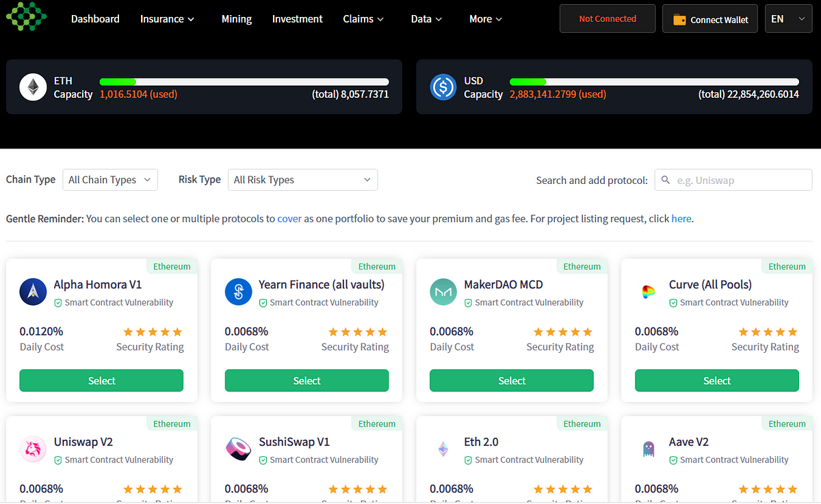Click shield icon under Aave V2

(674, 460)
